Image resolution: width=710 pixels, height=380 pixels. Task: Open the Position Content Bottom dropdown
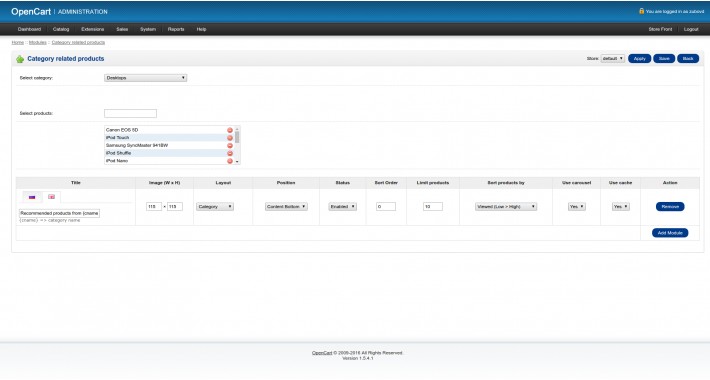[x=286, y=207]
